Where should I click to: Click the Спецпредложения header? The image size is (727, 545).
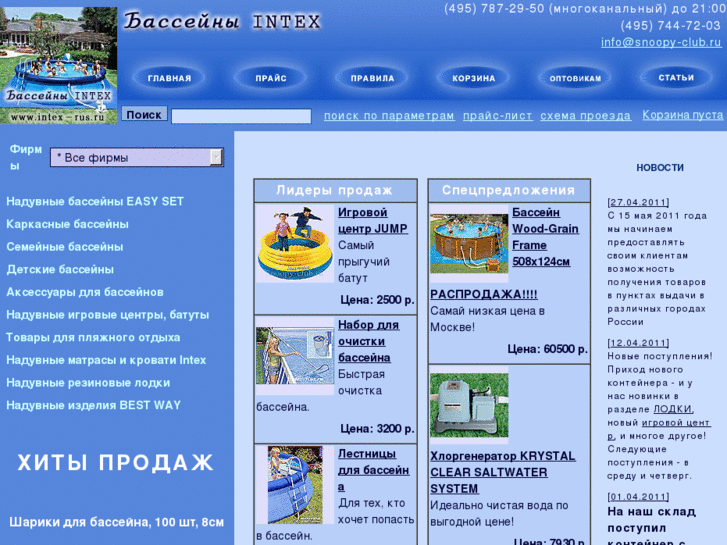tap(509, 190)
